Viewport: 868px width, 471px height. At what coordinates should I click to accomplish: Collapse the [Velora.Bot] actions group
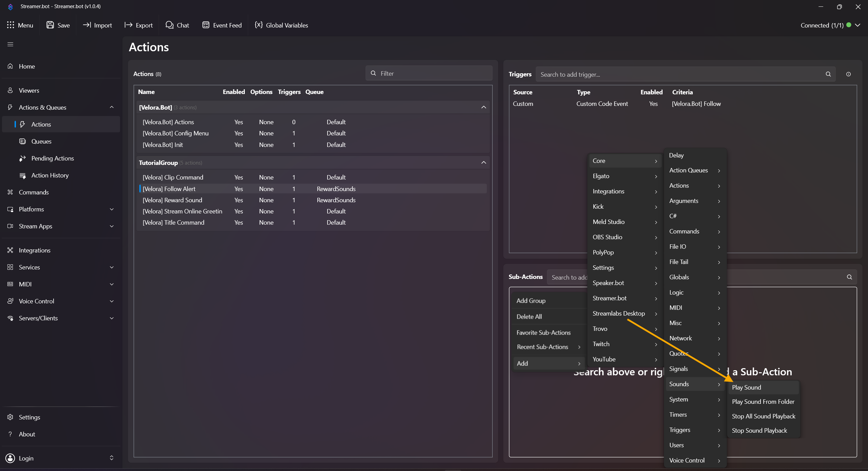point(484,107)
